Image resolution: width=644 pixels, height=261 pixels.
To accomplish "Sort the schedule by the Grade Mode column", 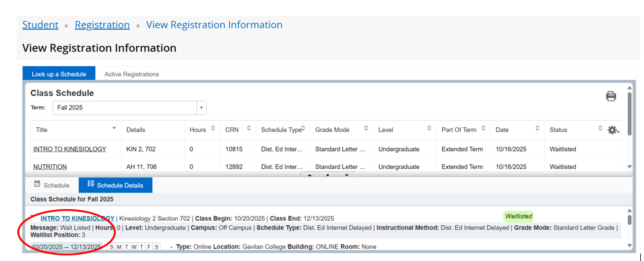I will pos(366,129).
